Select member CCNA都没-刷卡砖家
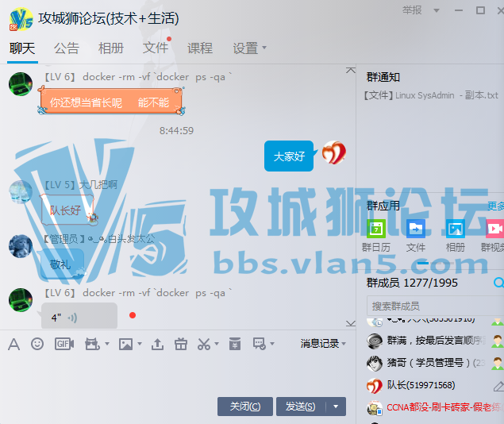 pyautogui.click(x=435, y=407)
